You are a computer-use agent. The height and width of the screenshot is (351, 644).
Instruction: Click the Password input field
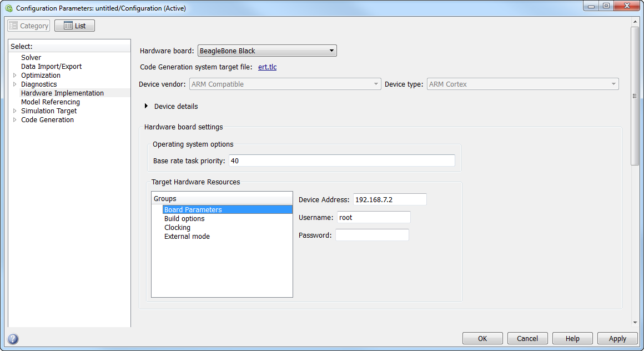coord(372,235)
